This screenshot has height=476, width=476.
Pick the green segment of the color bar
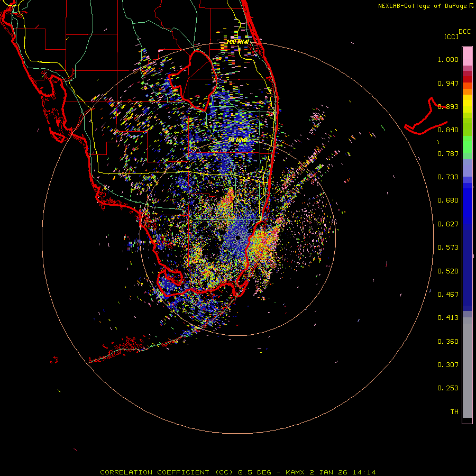click(x=467, y=144)
